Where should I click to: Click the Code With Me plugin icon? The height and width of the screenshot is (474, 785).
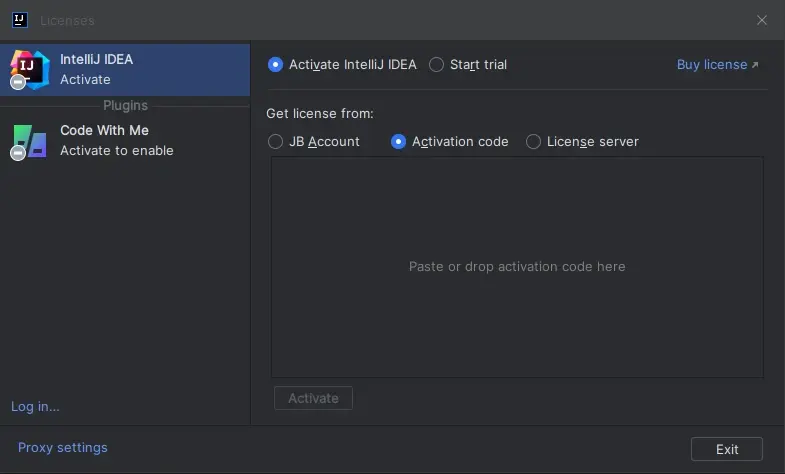(28, 141)
